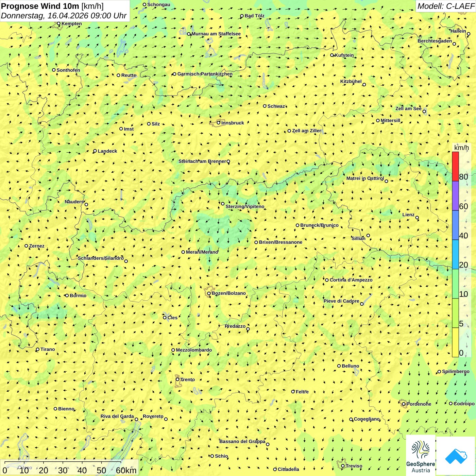
Task: Click the Mittersill label
Action: click(x=390, y=120)
